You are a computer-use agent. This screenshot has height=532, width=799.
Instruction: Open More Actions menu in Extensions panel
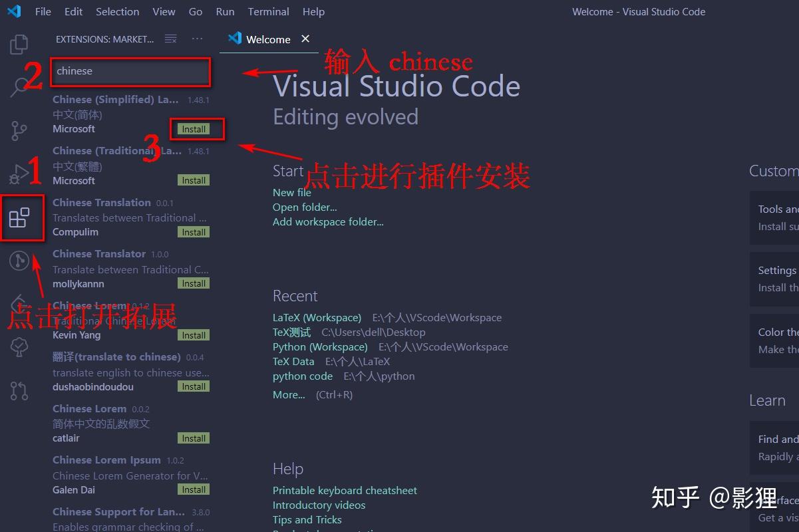(197, 39)
